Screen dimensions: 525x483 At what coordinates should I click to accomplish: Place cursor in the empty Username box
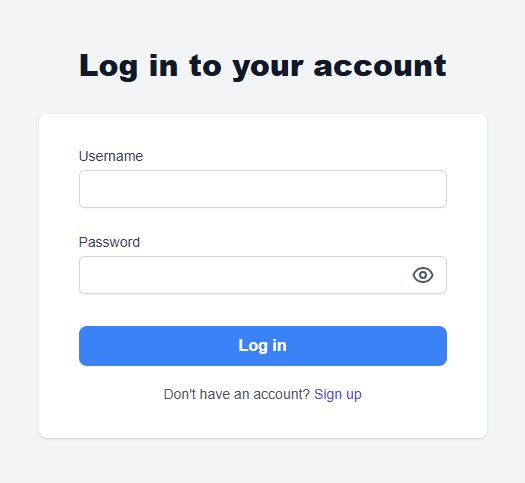263,189
